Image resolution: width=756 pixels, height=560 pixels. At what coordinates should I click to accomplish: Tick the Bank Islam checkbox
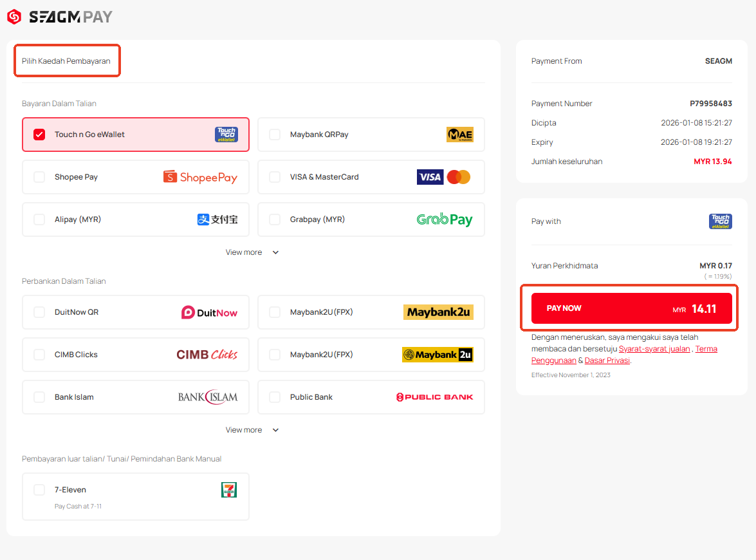[39, 397]
